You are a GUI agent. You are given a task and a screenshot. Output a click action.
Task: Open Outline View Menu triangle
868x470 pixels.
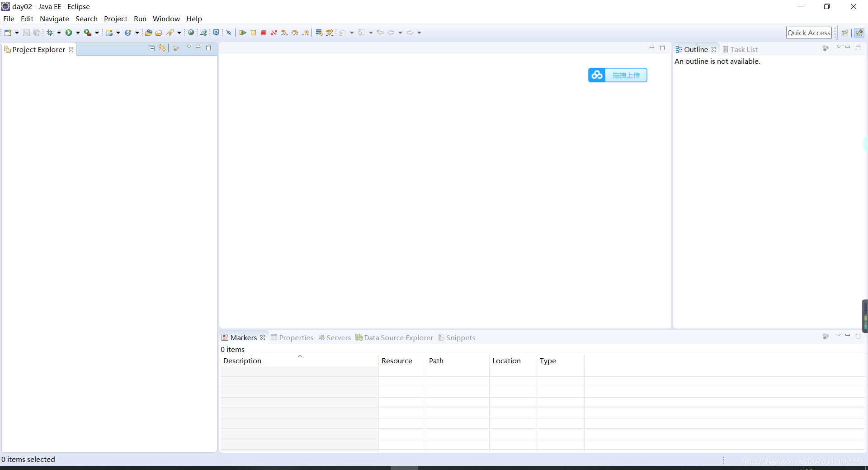[x=838, y=47]
